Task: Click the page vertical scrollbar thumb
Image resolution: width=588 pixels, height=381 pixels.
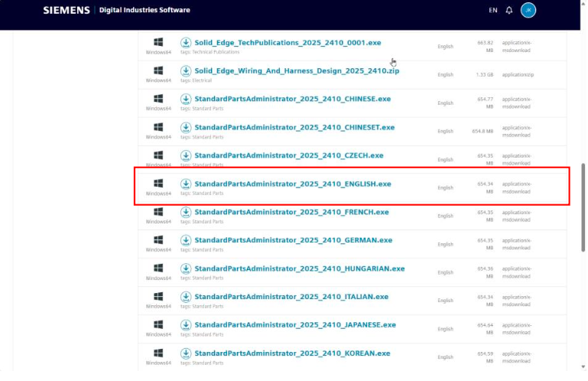Action: 583,207
